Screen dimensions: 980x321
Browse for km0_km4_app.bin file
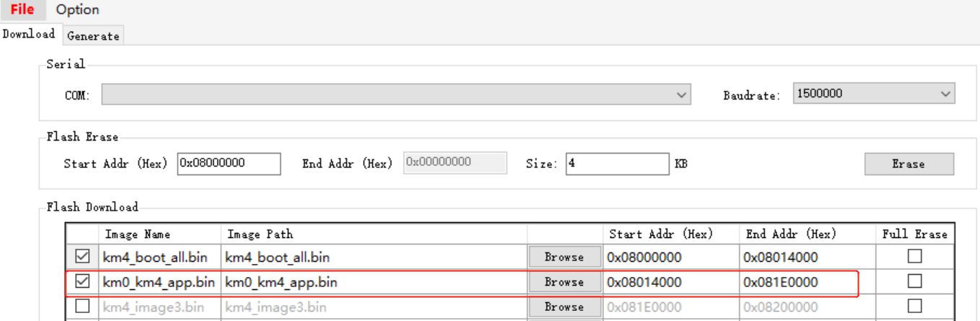pos(564,282)
